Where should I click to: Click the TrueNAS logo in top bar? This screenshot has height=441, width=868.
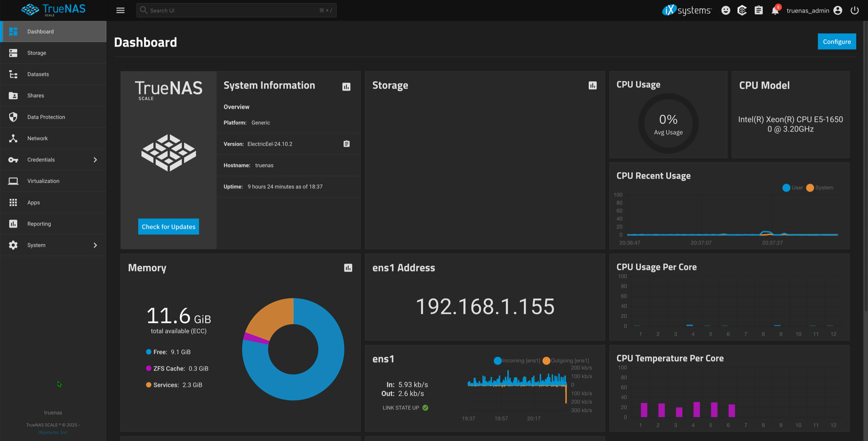coord(53,10)
